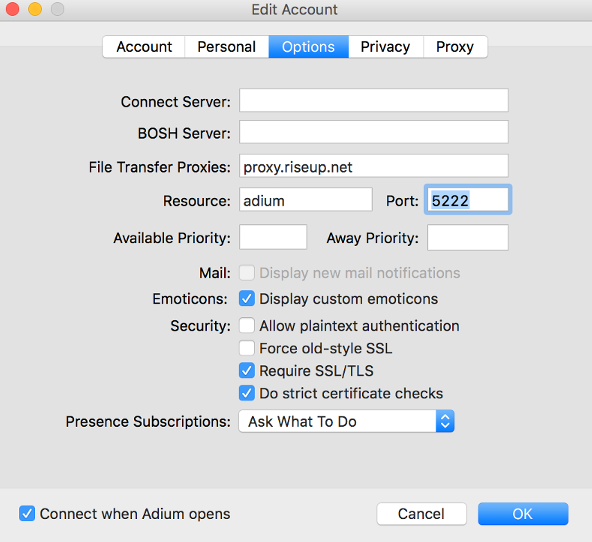
Task: Edit the File Transfer Proxies field
Action: [374, 166]
